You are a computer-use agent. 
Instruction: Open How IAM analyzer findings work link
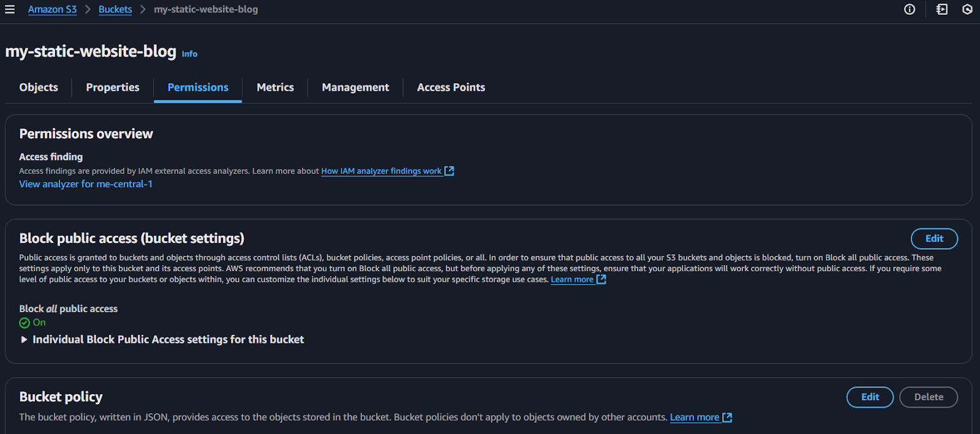(381, 171)
